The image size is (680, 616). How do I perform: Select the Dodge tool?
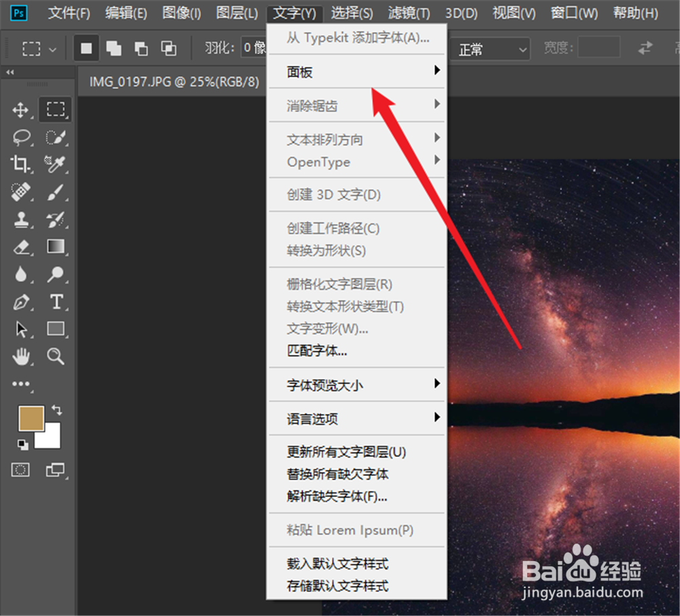click(56, 274)
